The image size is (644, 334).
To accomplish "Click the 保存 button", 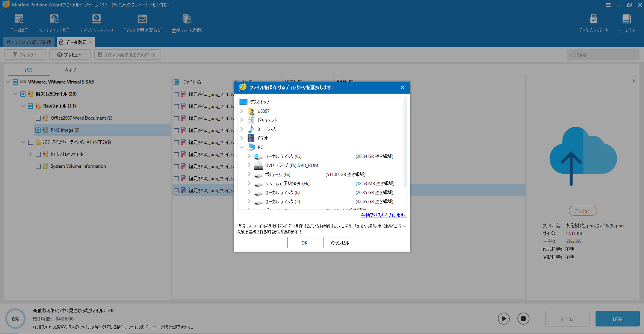I will [617, 319].
